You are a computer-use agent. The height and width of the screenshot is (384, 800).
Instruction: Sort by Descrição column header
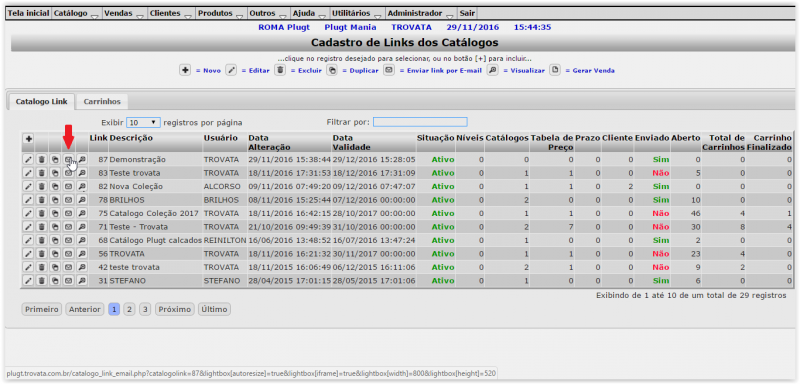tap(156, 142)
